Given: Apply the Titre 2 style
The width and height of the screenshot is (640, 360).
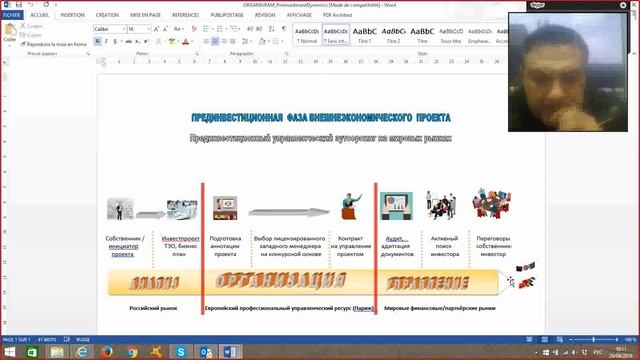Looking at the screenshot, I should (x=393, y=35).
